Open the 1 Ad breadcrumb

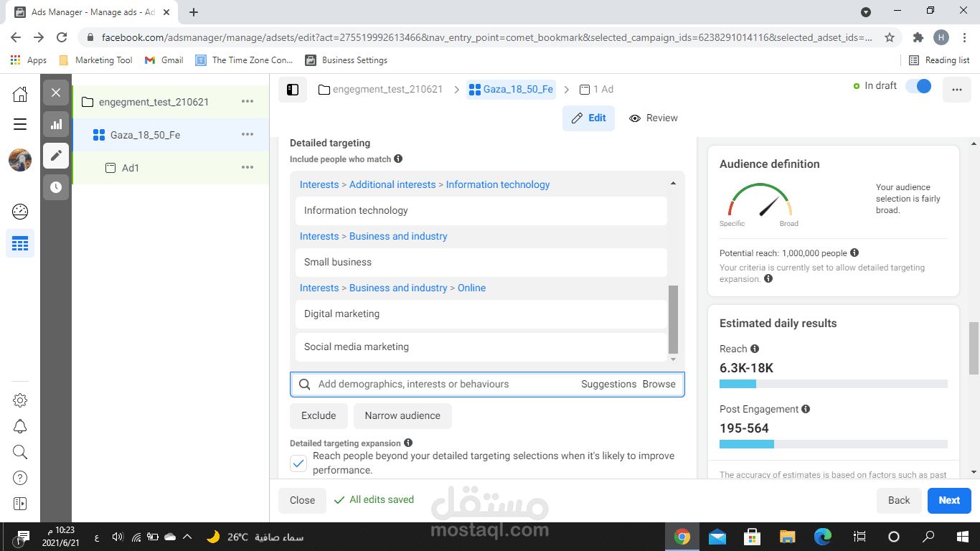coord(596,90)
